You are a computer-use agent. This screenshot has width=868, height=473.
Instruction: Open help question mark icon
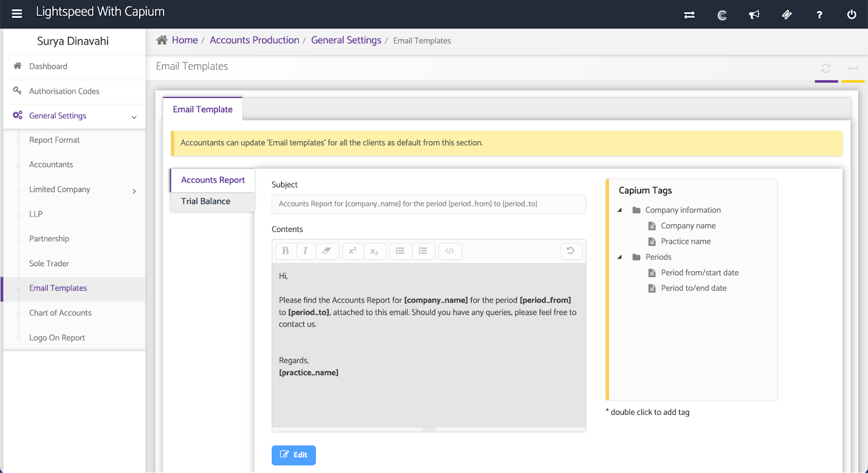tap(819, 15)
